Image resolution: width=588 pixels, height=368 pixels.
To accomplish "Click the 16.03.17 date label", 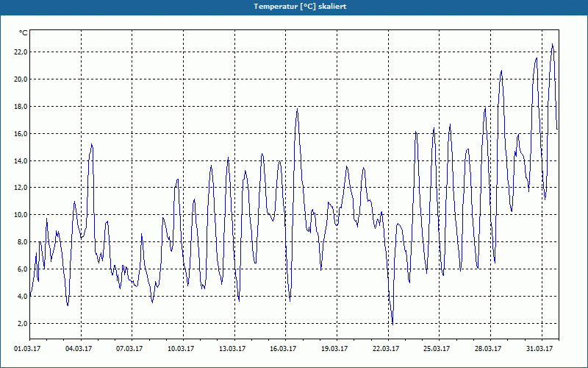I will (283, 349).
